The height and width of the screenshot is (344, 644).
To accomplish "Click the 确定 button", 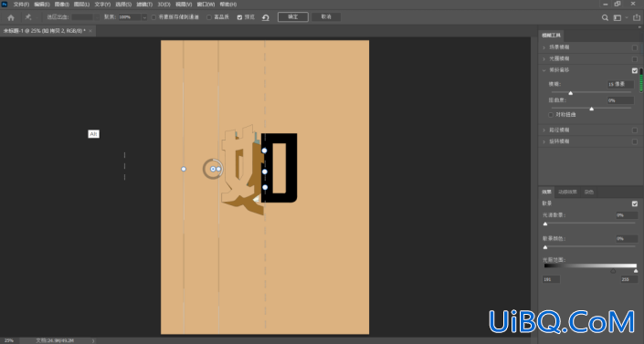I will (x=293, y=16).
